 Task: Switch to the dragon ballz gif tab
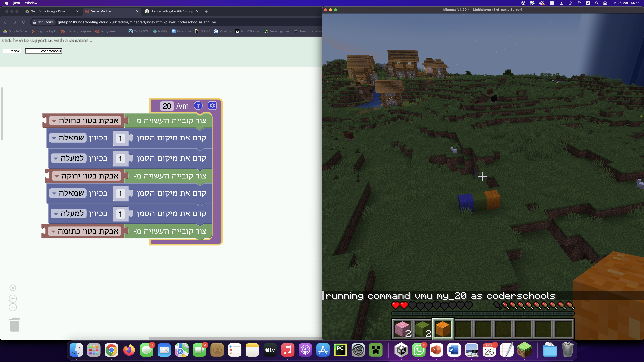[x=171, y=11]
